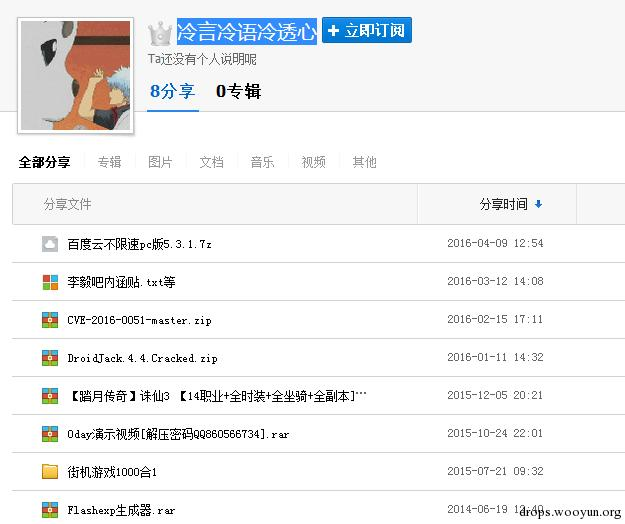Click archive icon of 0day演示视频 rar

[x=50, y=434]
